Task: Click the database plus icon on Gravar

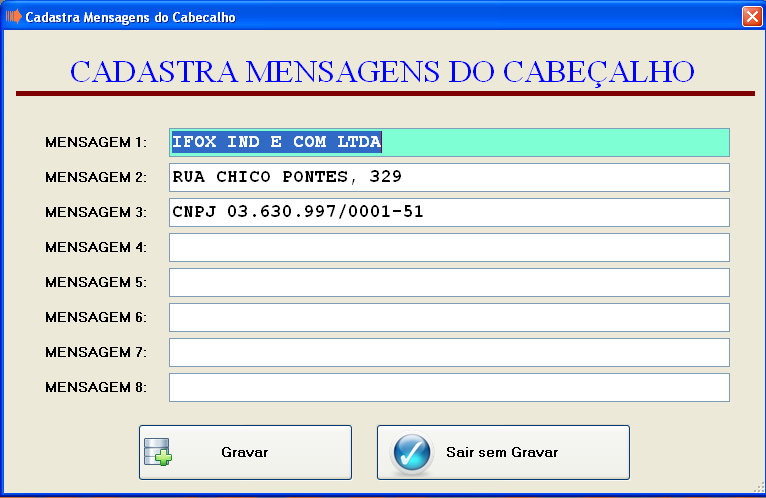Action: (158, 452)
